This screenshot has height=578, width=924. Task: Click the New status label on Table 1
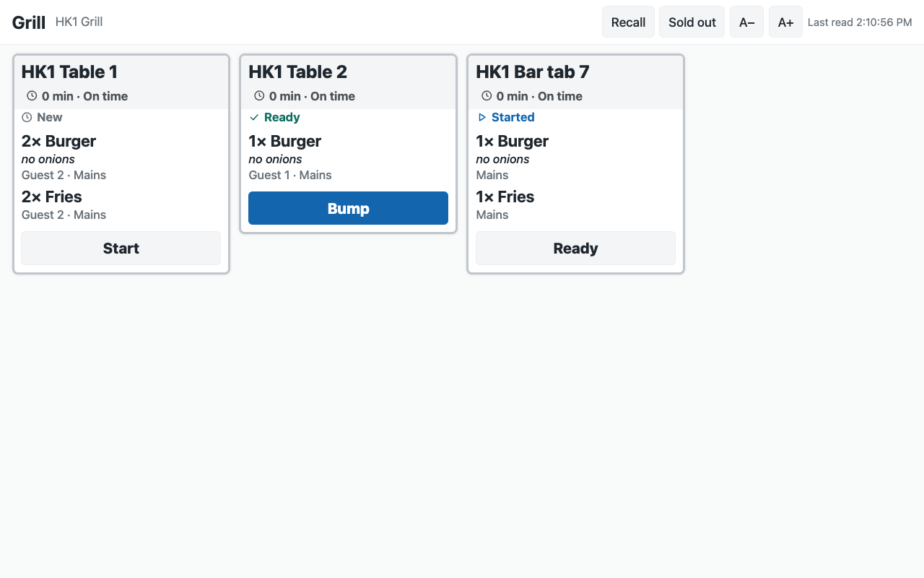[50, 117]
